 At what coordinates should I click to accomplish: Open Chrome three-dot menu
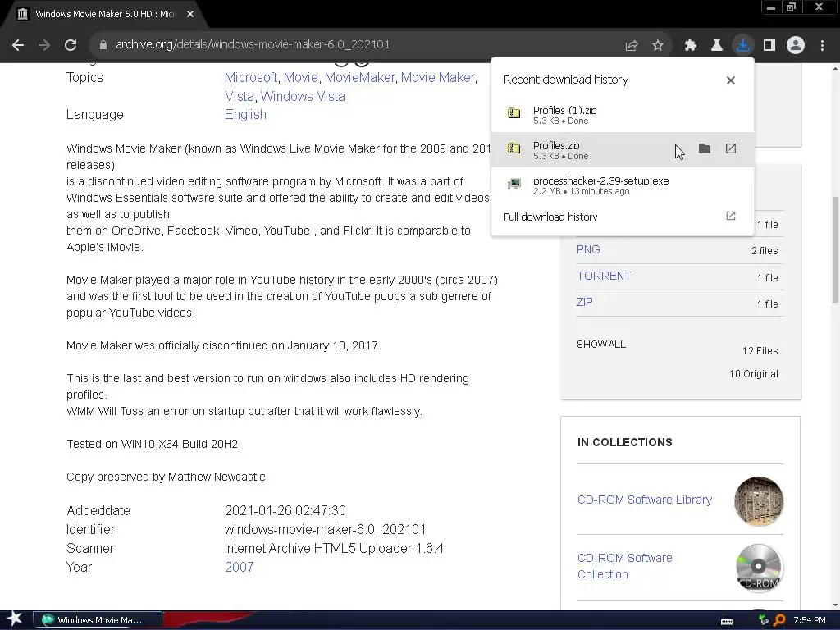pos(822,46)
